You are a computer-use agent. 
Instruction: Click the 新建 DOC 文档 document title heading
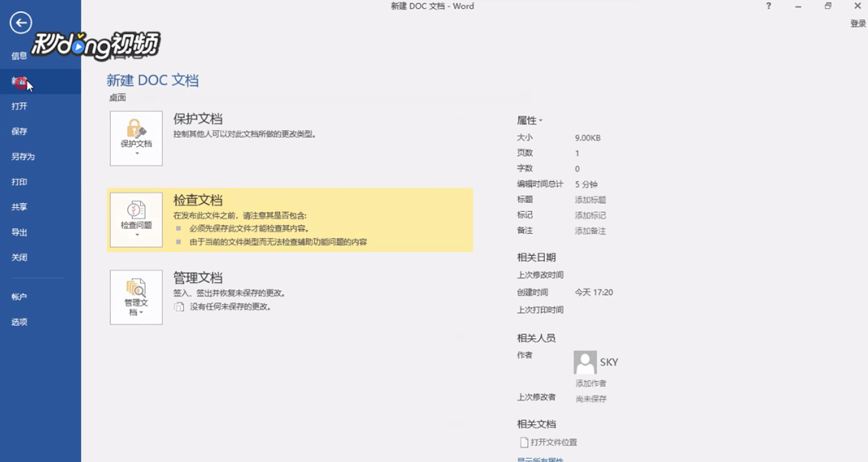coord(153,80)
